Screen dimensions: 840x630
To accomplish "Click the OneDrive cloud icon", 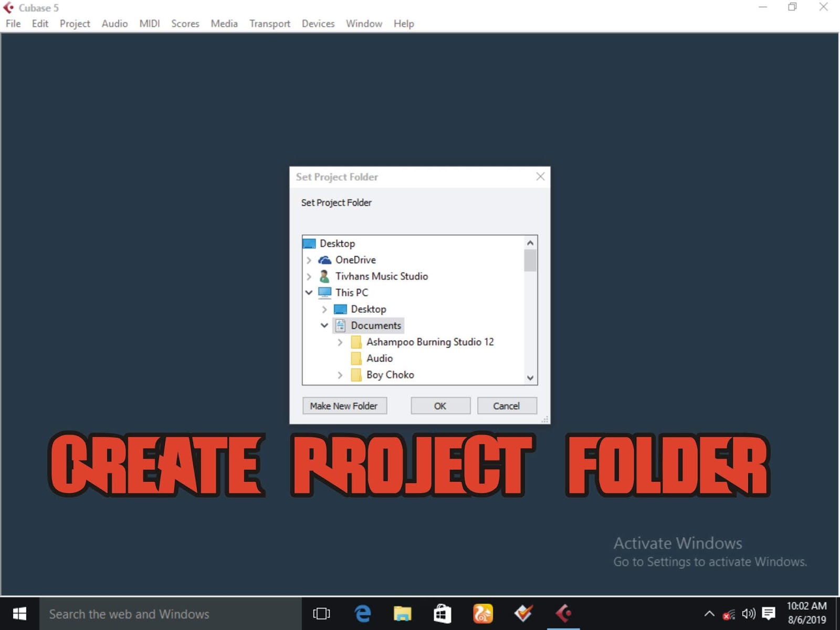I will (325, 260).
